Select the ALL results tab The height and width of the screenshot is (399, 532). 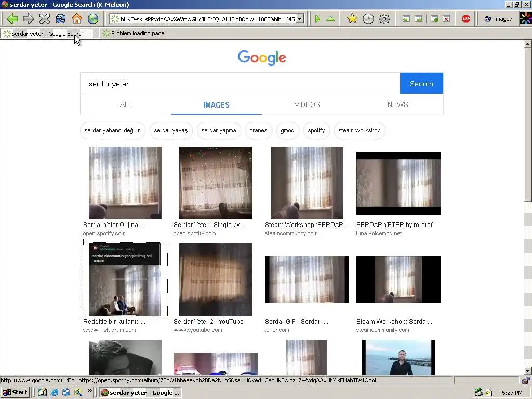pos(126,104)
